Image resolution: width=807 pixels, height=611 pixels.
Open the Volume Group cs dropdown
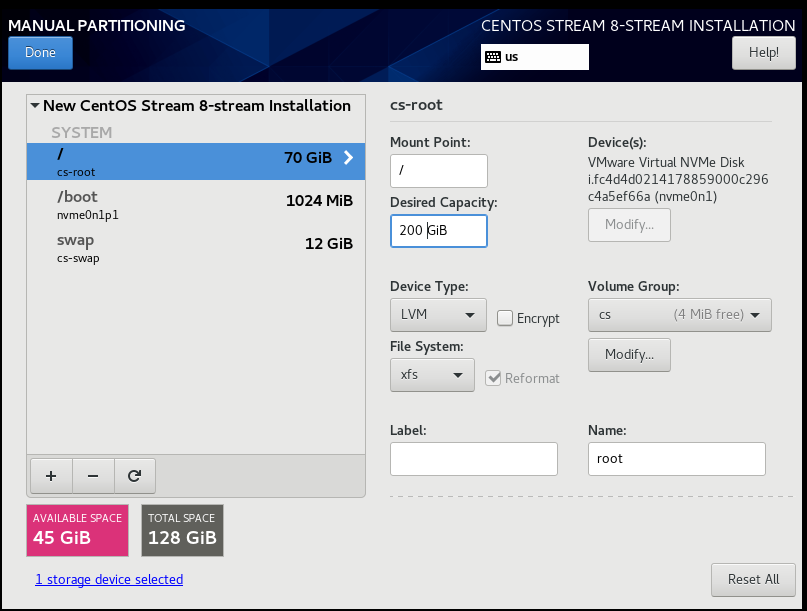pyautogui.click(x=679, y=315)
